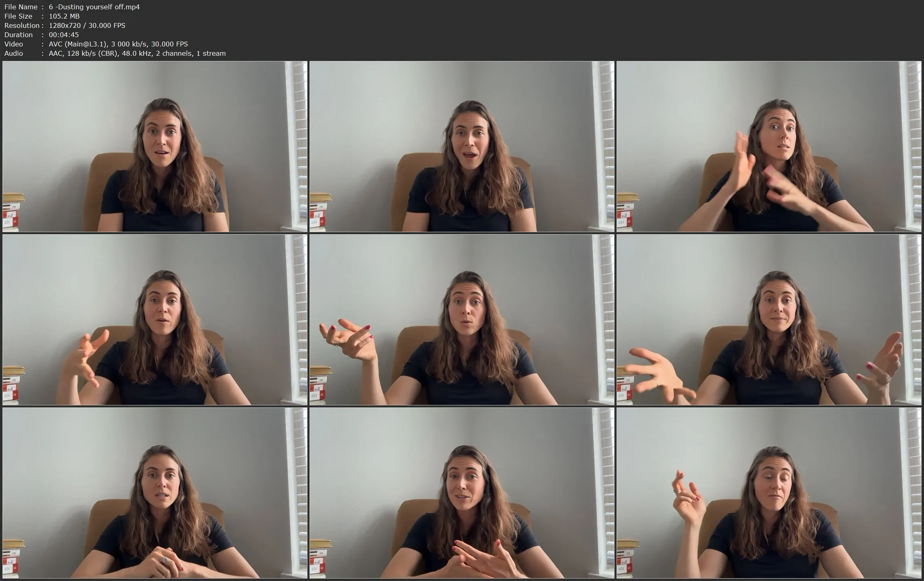The image size is (924, 581).
Task: Open the thumbnail with blurred dusting-off hand motion
Action: pyautogui.click(x=769, y=147)
